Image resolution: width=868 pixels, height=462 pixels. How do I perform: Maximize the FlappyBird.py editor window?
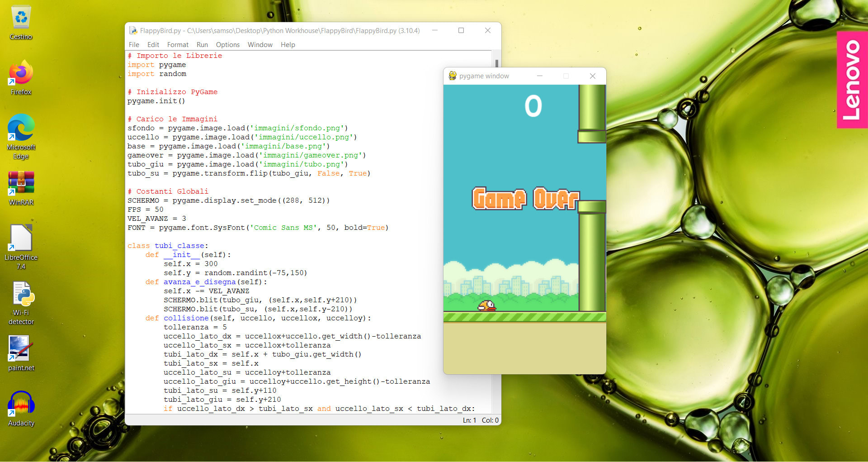point(461,31)
